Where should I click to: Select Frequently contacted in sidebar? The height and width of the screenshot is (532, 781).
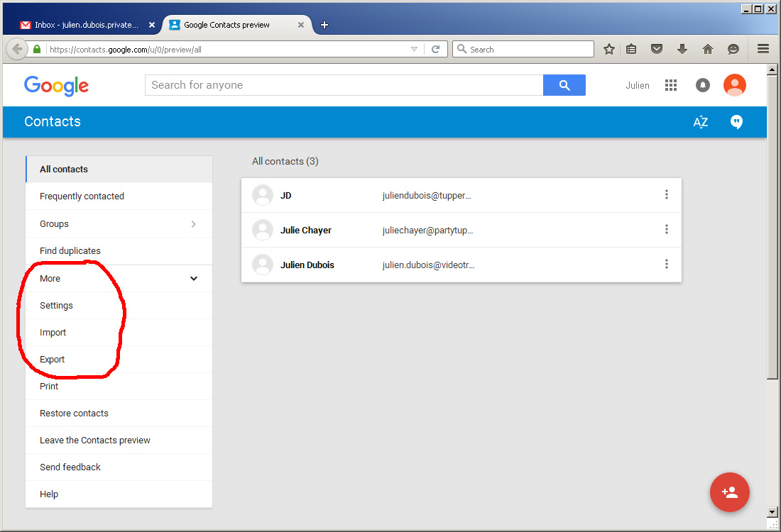coord(82,196)
